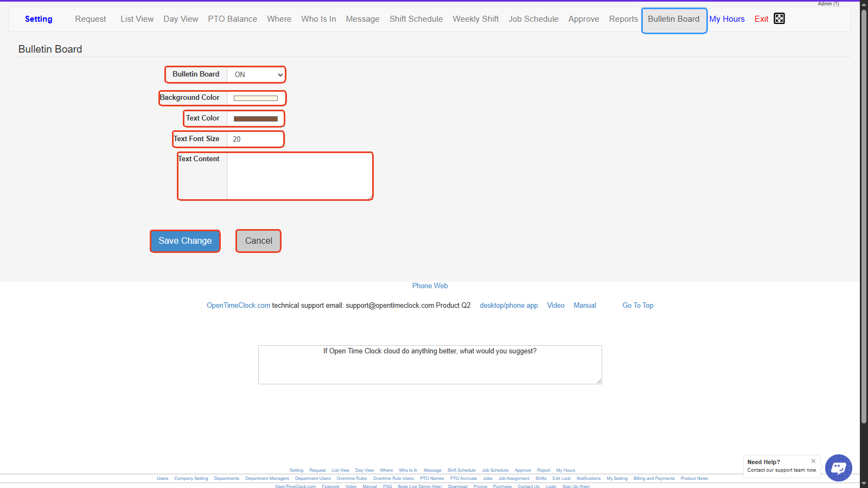
Task: Open the support chat bubble icon
Action: click(838, 467)
